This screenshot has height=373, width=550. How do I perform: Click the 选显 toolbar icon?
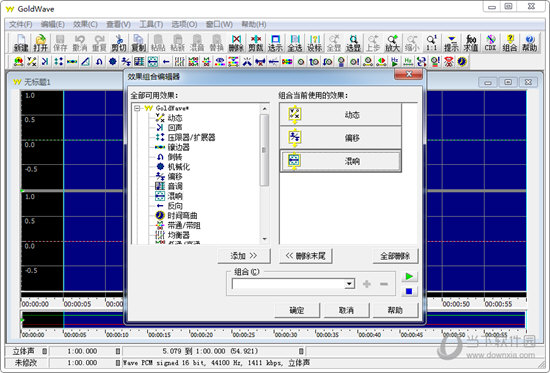coord(353,43)
